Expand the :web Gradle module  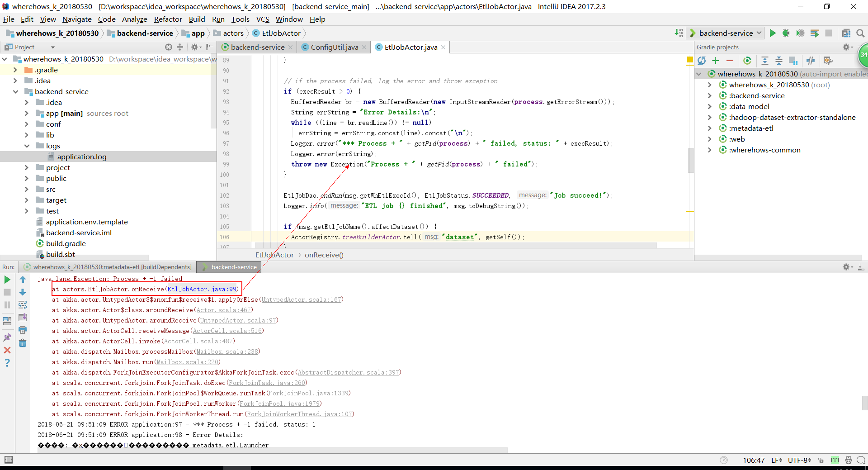710,139
